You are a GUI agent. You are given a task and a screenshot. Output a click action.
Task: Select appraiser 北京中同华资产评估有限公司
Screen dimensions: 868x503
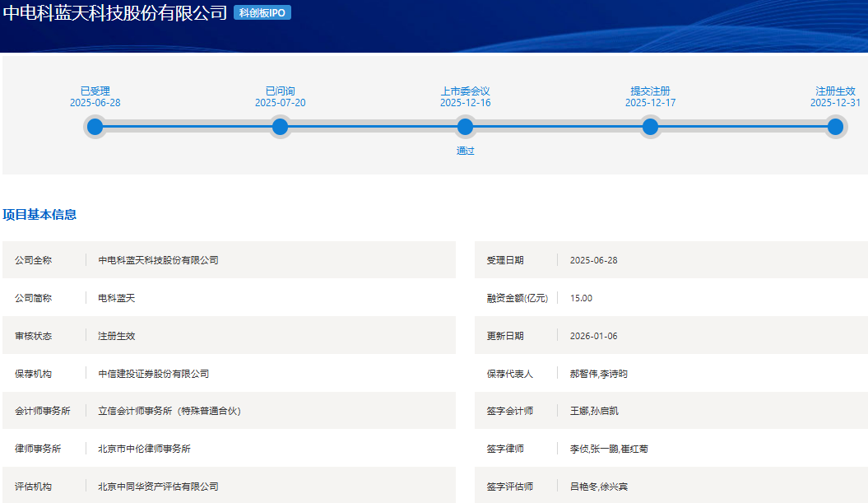[x=158, y=487]
